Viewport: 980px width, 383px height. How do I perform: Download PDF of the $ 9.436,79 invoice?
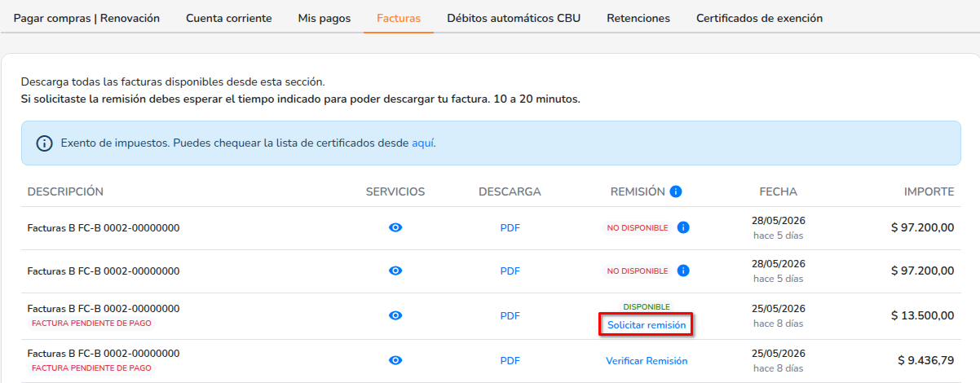pyautogui.click(x=510, y=360)
